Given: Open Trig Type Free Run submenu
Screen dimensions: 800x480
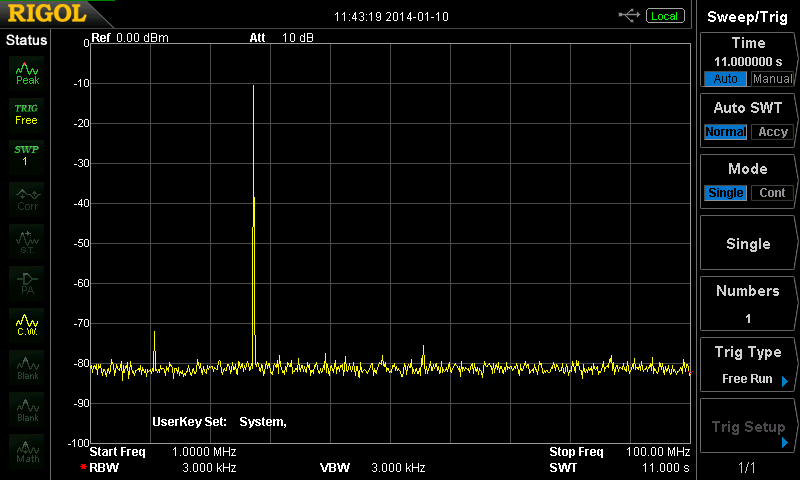Looking at the screenshot, I should (748, 366).
